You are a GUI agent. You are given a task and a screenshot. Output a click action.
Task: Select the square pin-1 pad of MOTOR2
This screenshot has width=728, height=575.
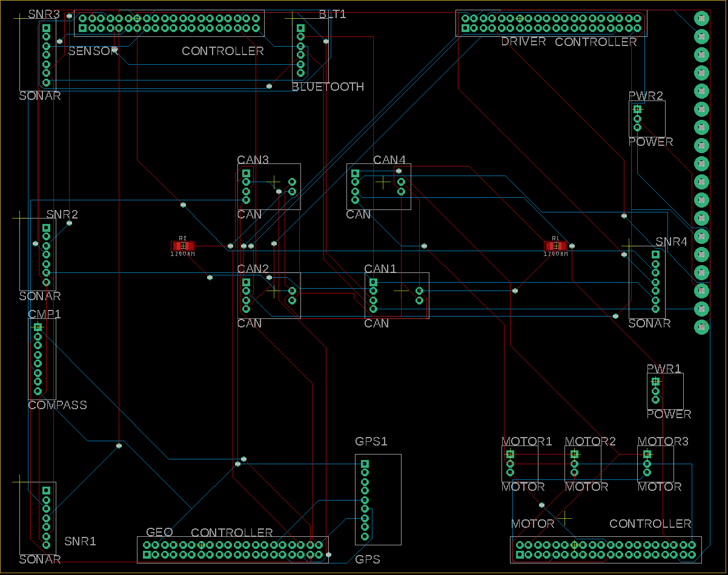pyautogui.click(x=575, y=454)
